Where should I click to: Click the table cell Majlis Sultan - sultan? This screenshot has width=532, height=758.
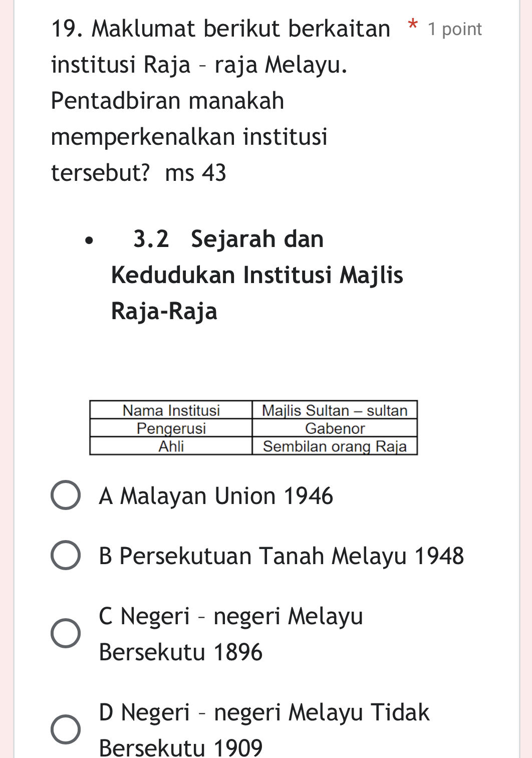tap(334, 410)
